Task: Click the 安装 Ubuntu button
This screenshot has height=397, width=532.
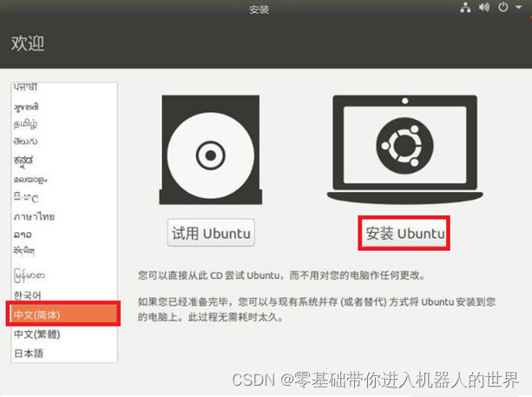Action: (404, 234)
